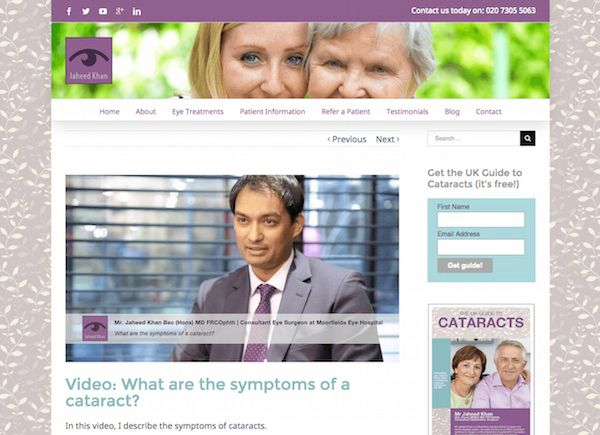The width and height of the screenshot is (600, 435).
Task: Click the Search text box
Action: [x=474, y=138]
